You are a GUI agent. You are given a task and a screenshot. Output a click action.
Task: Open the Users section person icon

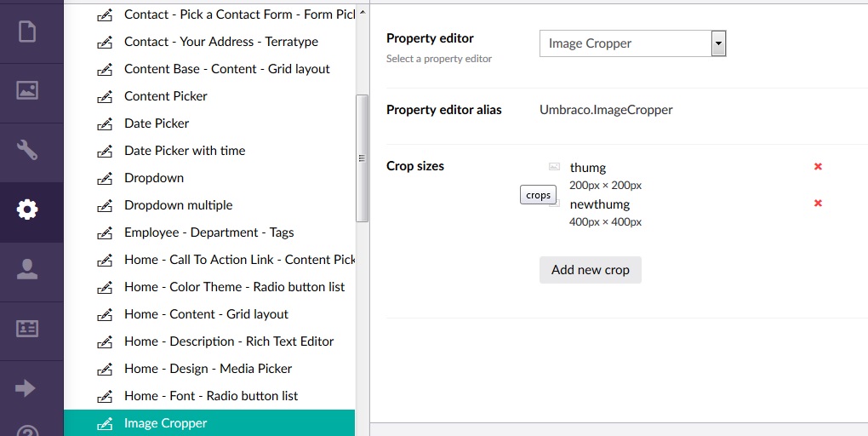(x=27, y=269)
